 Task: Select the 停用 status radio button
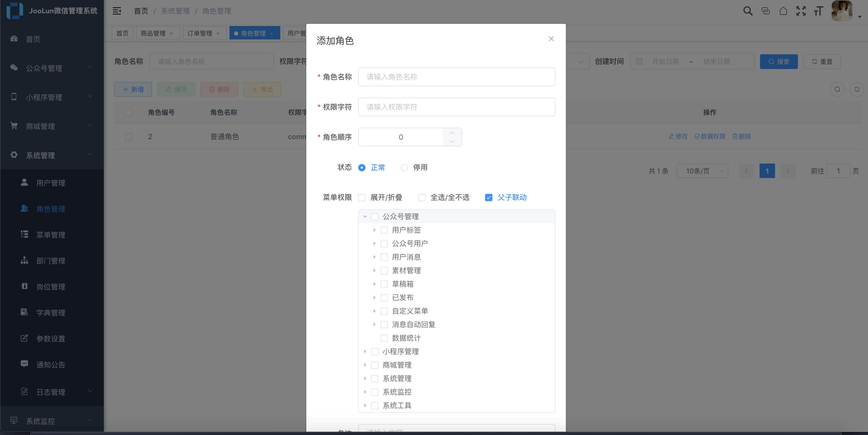click(404, 167)
